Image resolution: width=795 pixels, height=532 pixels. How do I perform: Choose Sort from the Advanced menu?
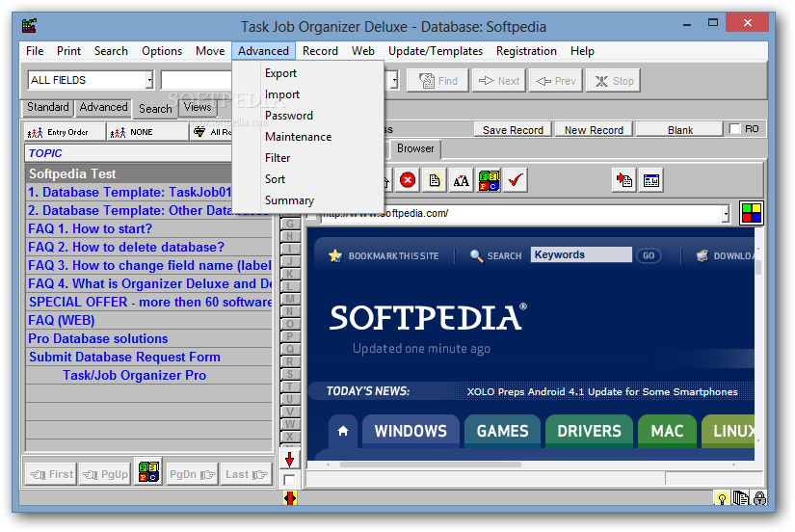pos(275,179)
